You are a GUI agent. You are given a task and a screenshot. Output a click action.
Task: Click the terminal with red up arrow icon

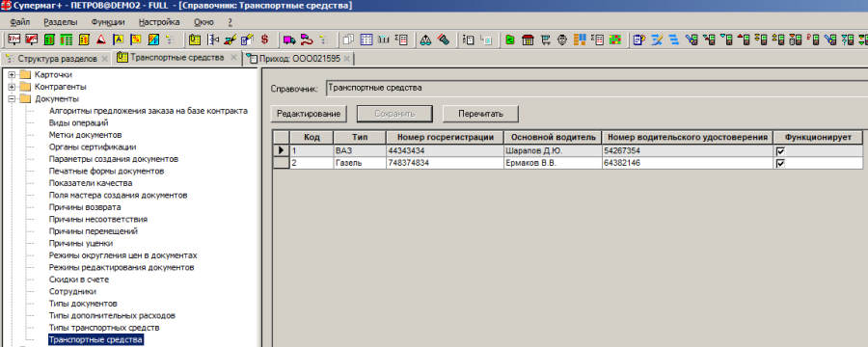click(744, 40)
